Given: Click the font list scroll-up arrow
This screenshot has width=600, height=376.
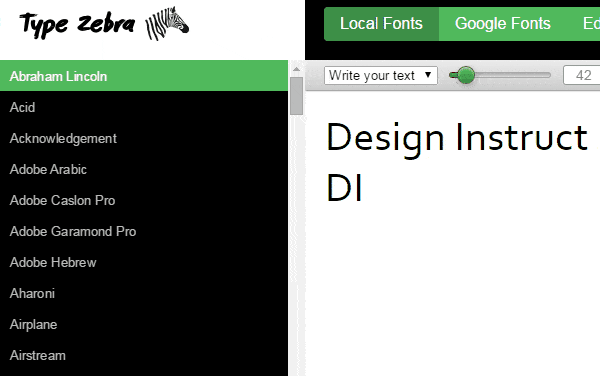Looking at the screenshot, I should coord(296,69).
